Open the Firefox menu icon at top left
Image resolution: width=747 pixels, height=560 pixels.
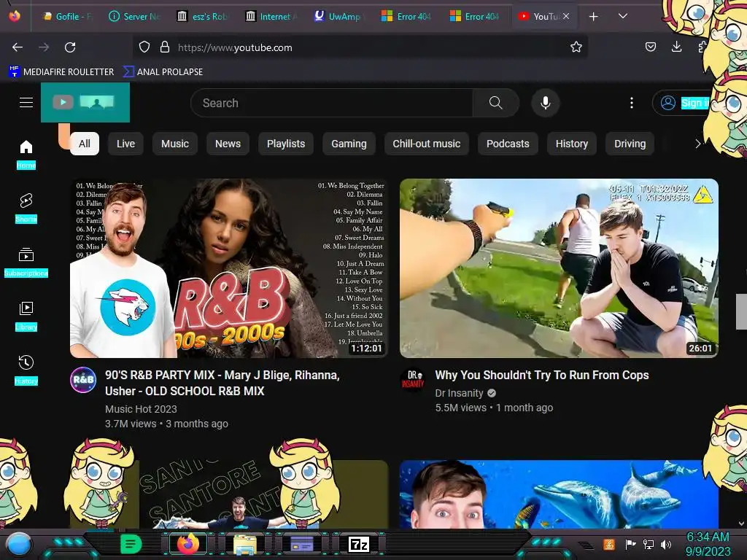pos(15,16)
